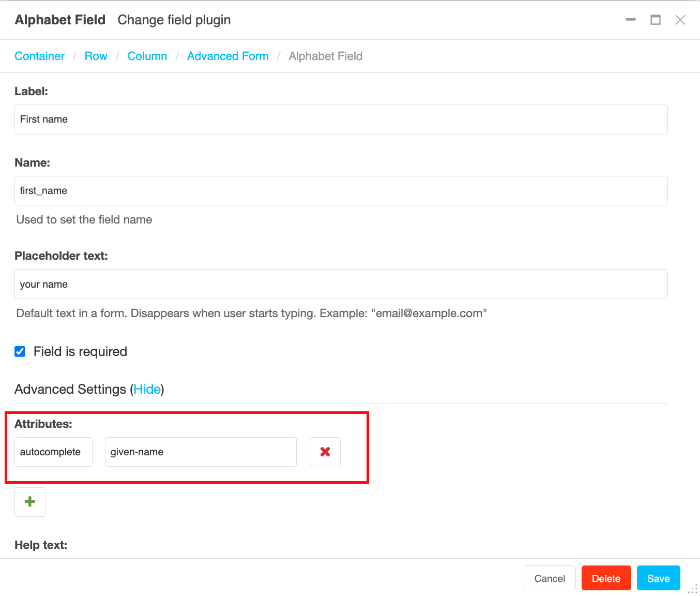Click the given-name attribute value field

(201, 452)
